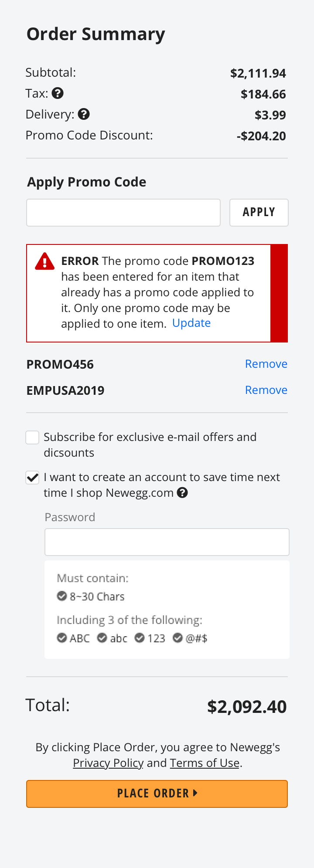Screen dimensions: 314x868
Task: Open the Privacy Policy link
Action: pyautogui.click(x=108, y=763)
